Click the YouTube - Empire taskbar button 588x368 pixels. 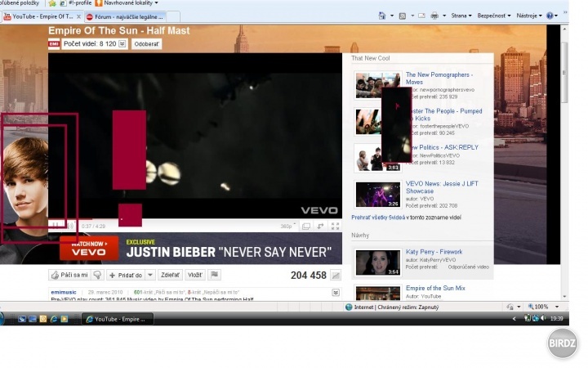pos(118,319)
